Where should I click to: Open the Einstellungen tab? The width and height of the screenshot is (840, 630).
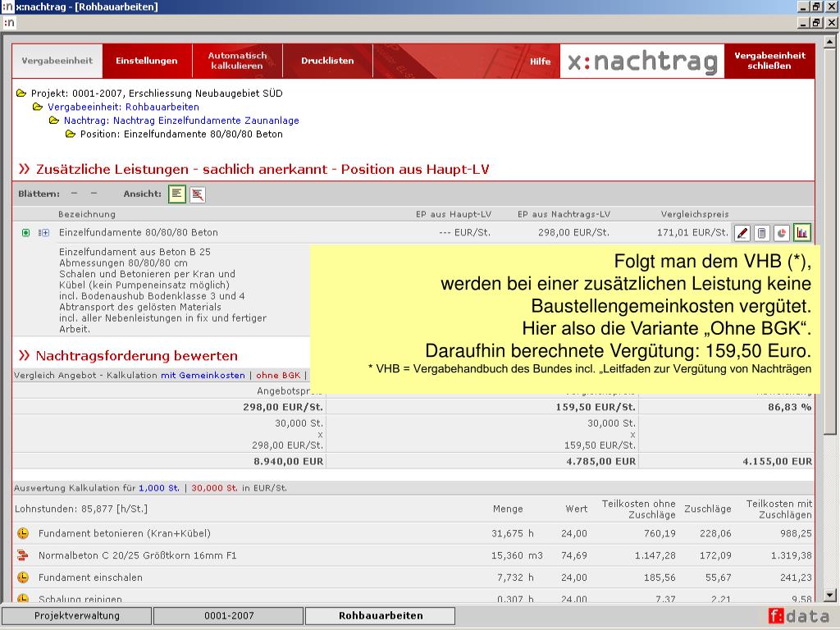pyautogui.click(x=147, y=61)
